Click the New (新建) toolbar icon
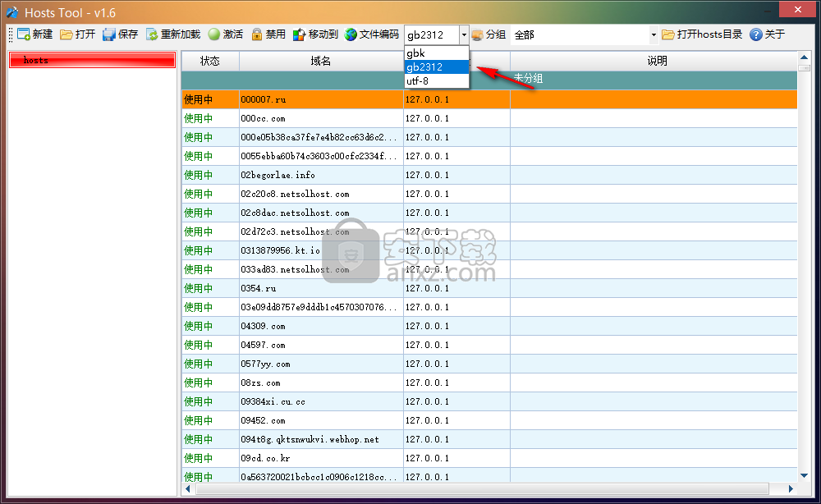The width and height of the screenshot is (821, 504). (24, 34)
